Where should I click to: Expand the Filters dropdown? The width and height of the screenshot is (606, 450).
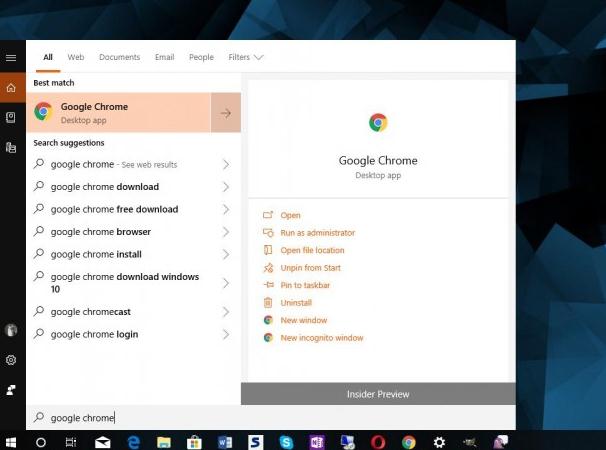click(245, 57)
